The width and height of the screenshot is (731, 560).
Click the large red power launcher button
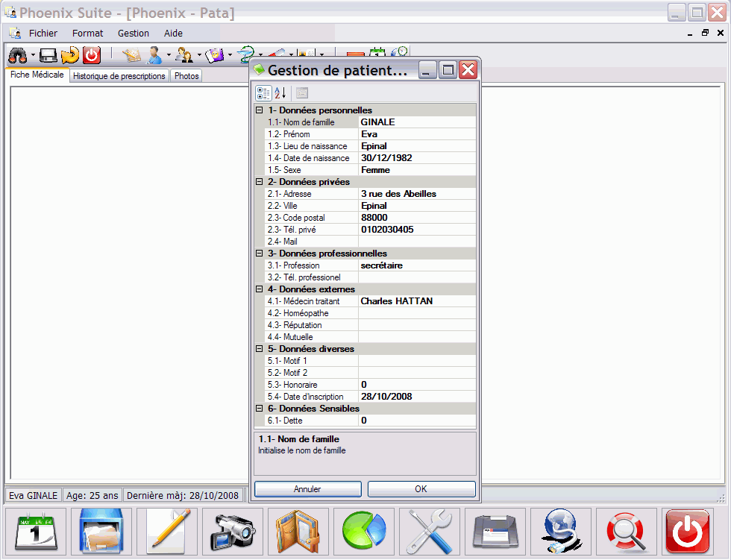(x=688, y=532)
